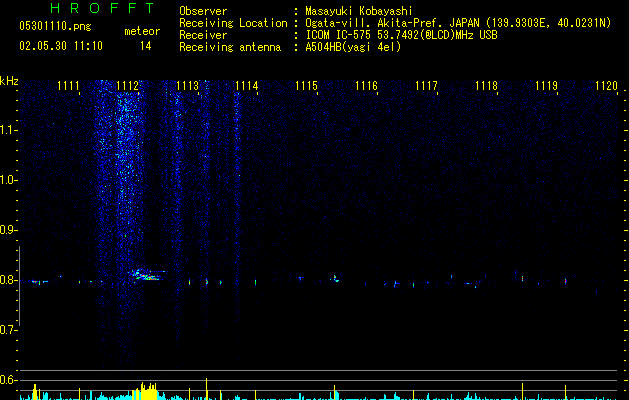
Task: Click the Receiver label
Action: [x=203, y=35]
